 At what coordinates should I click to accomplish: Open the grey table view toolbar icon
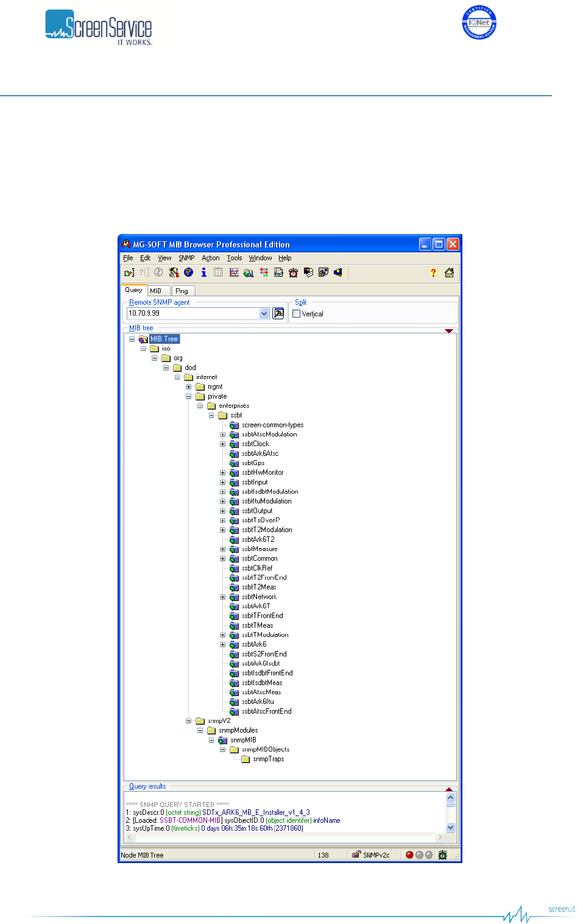coord(218,272)
